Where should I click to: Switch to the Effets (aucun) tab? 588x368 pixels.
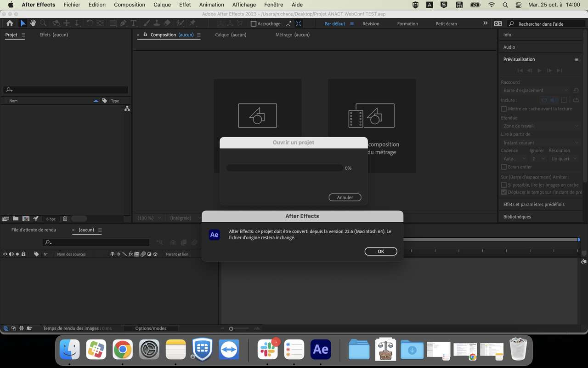tap(54, 34)
